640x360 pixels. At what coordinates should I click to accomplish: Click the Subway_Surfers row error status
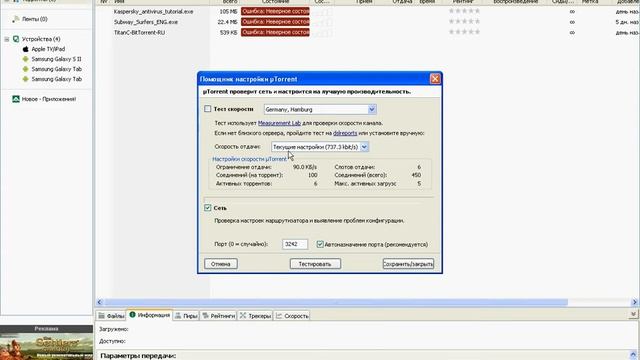click(x=275, y=22)
